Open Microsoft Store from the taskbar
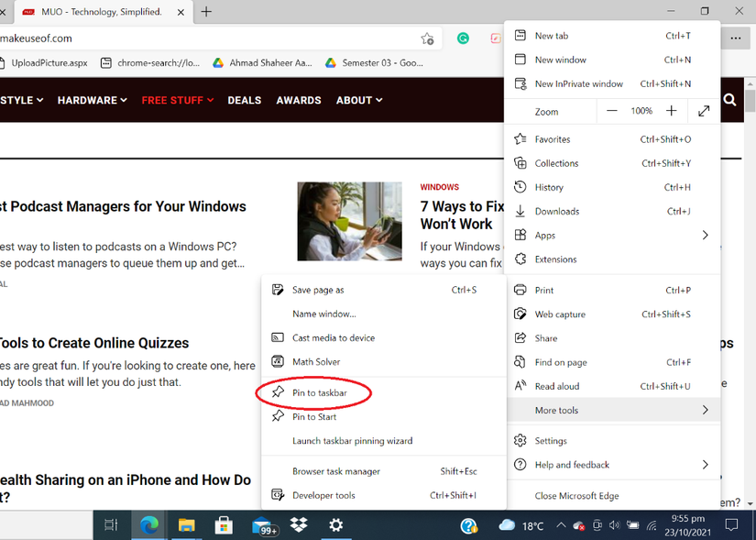This screenshot has width=756, height=540. [224, 525]
